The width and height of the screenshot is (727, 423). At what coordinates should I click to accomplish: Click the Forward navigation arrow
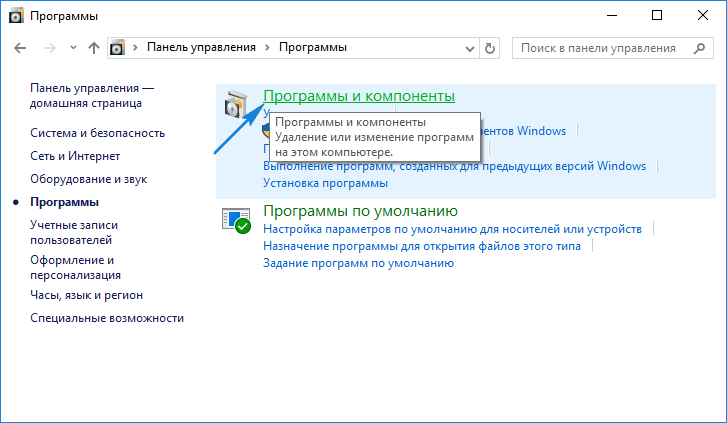coord(49,48)
